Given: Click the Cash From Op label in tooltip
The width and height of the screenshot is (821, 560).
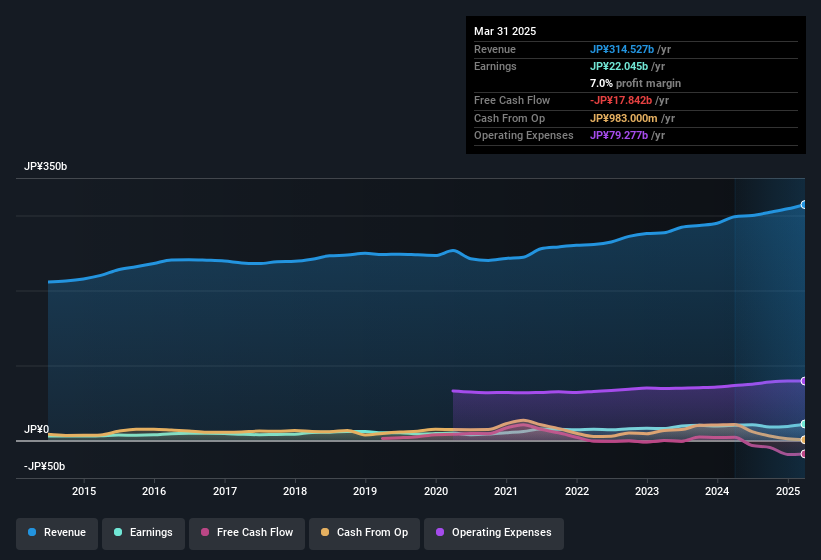Looking at the screenshot, I should (x=509, y=118).
